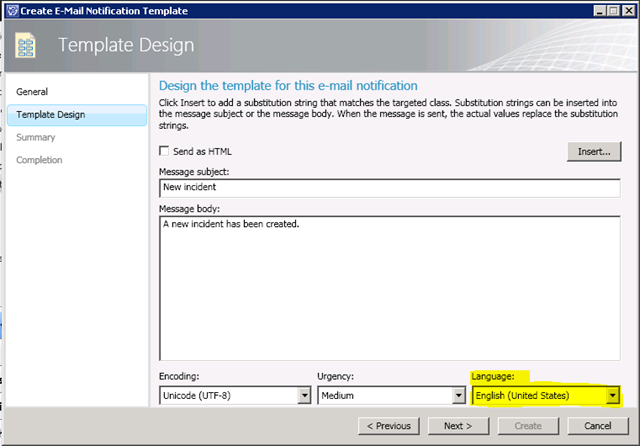The image size is (640, 446).
Task: Enable the Send as HTML checkbox
Action: click(164, 151)
